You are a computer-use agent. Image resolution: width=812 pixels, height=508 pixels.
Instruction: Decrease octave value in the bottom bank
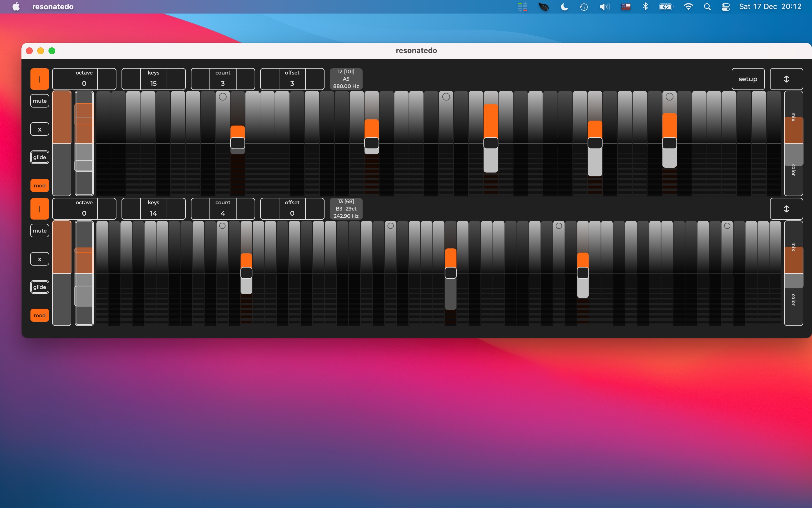click(62, 209)
